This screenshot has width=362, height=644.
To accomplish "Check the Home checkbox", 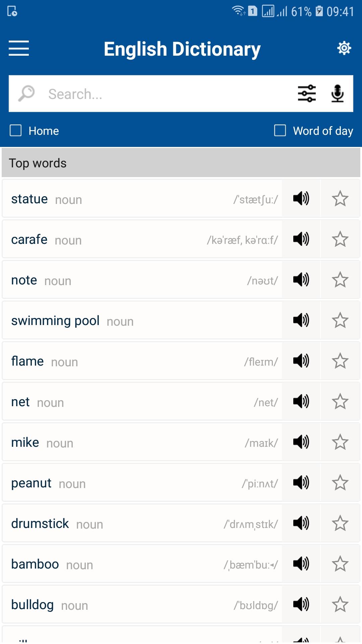I will (x=16, y=130).
